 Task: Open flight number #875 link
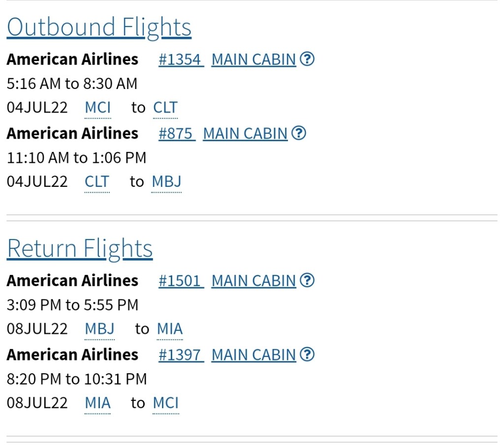pyautogui.click(x=176, y=133)
